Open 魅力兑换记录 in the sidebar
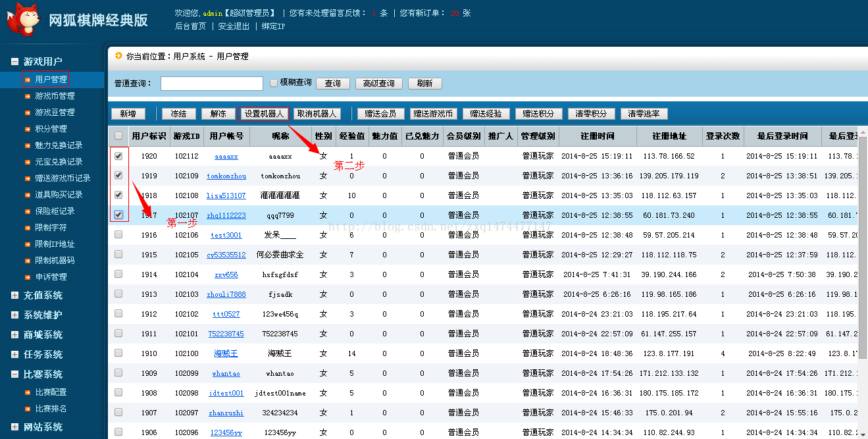Screen dimensions: 868x439 pos(59,145)
